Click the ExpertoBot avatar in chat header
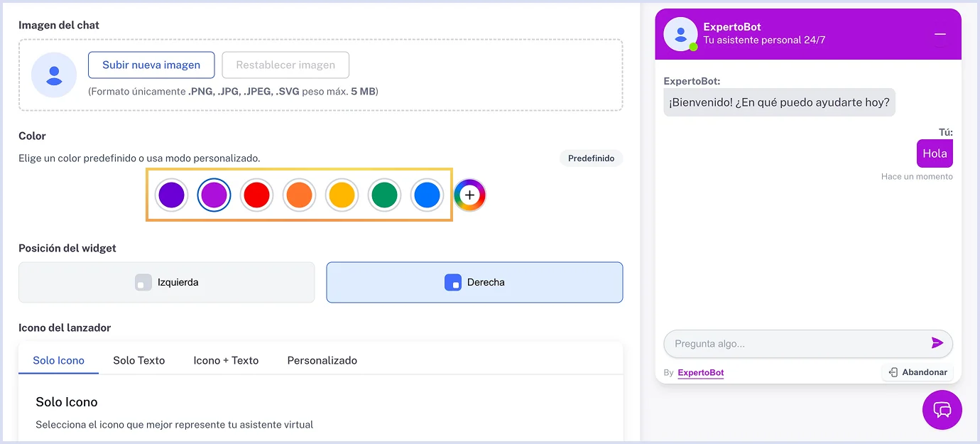Image resolution: width=980 pixels, height=444 pixels. click(679, 33)
